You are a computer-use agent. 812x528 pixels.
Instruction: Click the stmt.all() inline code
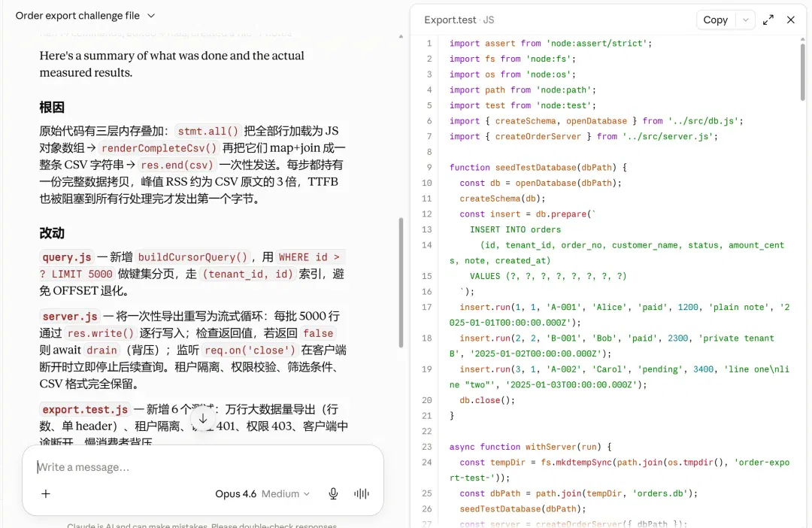click(208, 131)
